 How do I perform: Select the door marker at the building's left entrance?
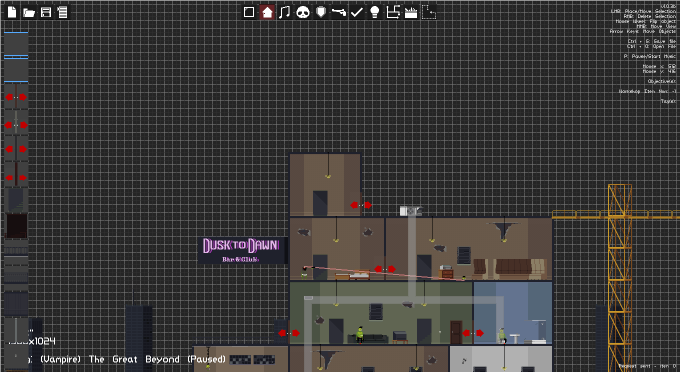[x=289, y=333]
